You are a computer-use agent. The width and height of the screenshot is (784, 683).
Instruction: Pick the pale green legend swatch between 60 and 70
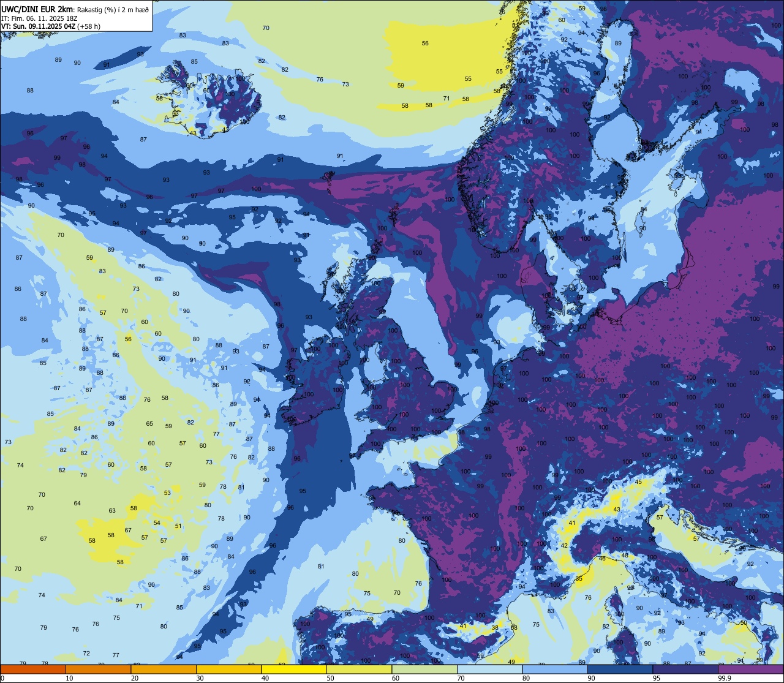pyautogui.click(x=424, y=669)
